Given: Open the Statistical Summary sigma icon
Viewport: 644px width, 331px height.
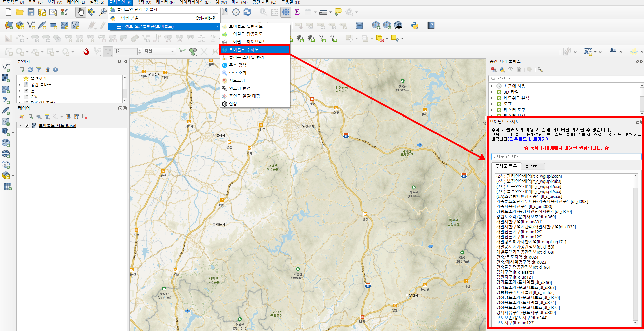Looking at the screenshot, I should point(297,12).
